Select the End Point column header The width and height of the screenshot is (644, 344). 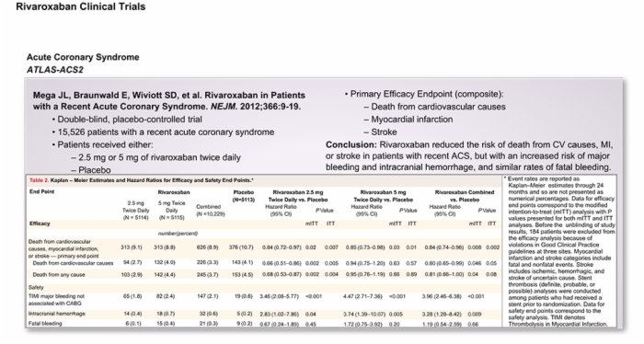[x=42, y=191]
